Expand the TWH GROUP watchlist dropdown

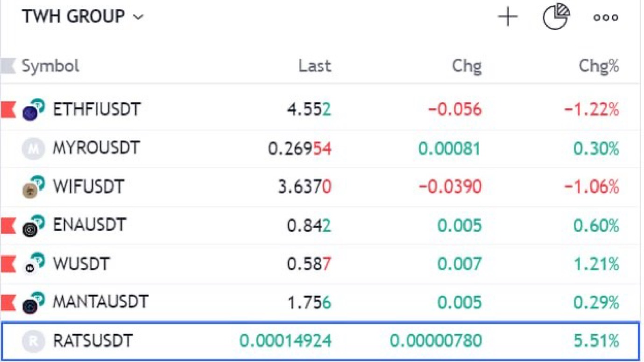pyautogui.click(x=83, y=17)
